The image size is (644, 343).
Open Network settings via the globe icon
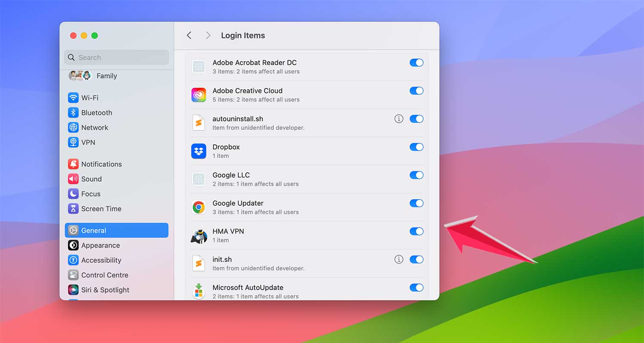(x=73, y=127)
